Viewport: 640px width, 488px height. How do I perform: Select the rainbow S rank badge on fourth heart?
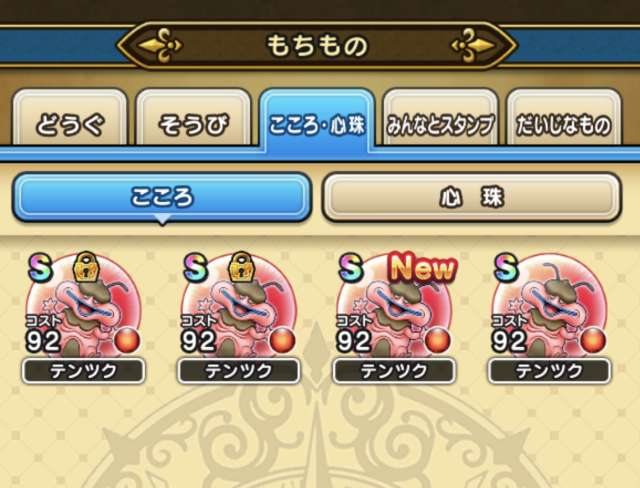[x=506, y=267]
